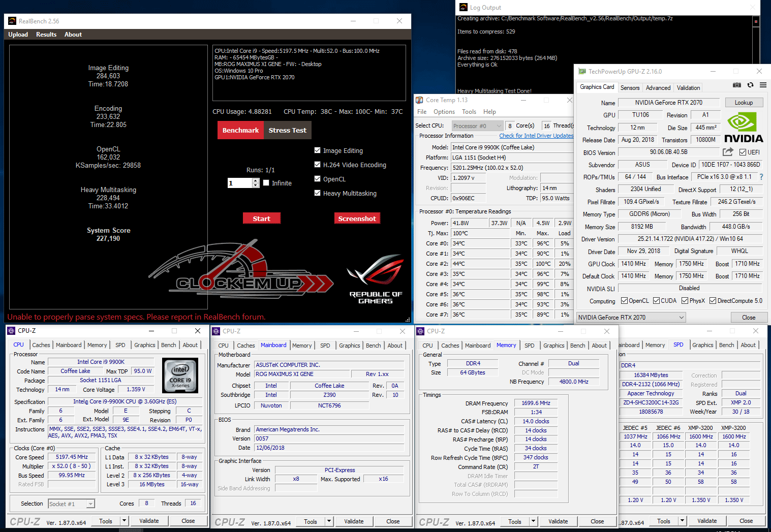Click the Intel Core i9 badge in CPU-Z

pos(180,375)
